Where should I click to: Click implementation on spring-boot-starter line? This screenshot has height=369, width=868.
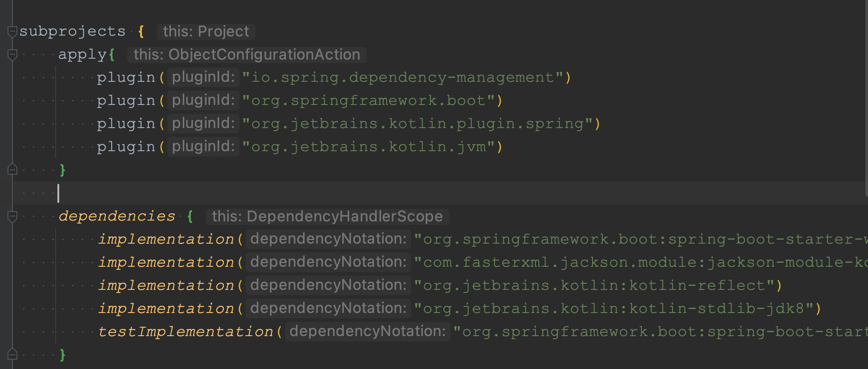(x=166, y=240)
